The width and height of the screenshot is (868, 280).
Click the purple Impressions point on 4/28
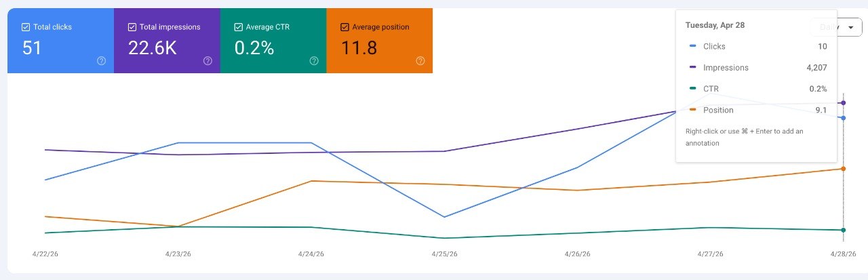click(x=843, y=103)
